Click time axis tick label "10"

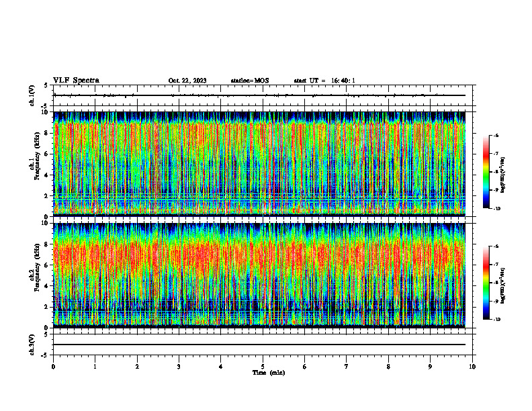point(472,367)
